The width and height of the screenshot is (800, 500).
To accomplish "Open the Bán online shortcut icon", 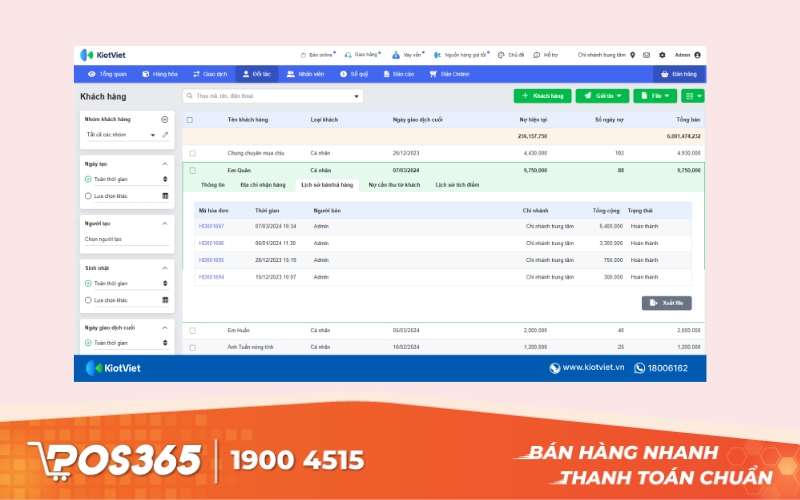I will [303, 55].
